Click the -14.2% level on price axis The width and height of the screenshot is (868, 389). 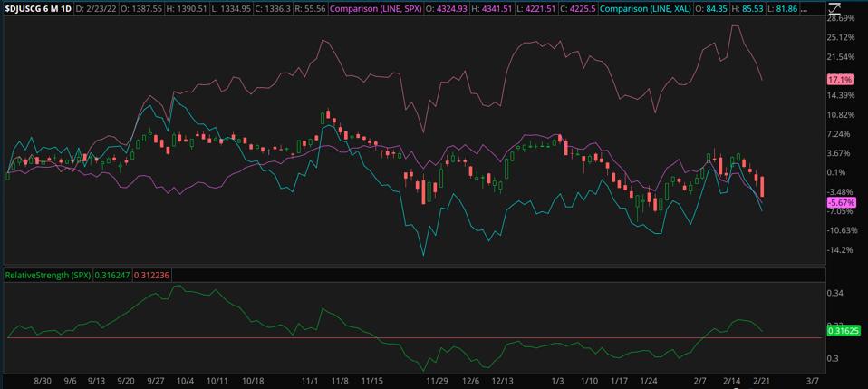(840, 250)
